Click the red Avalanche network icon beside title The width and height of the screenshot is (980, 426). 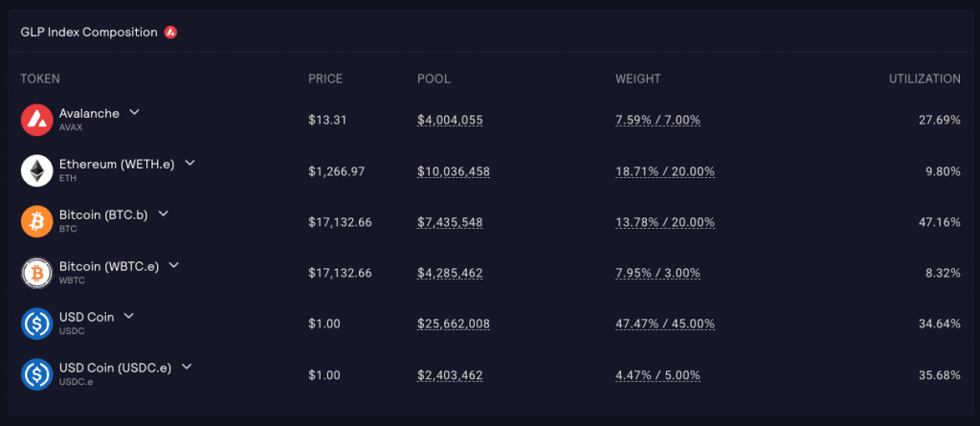pos(170,32)
